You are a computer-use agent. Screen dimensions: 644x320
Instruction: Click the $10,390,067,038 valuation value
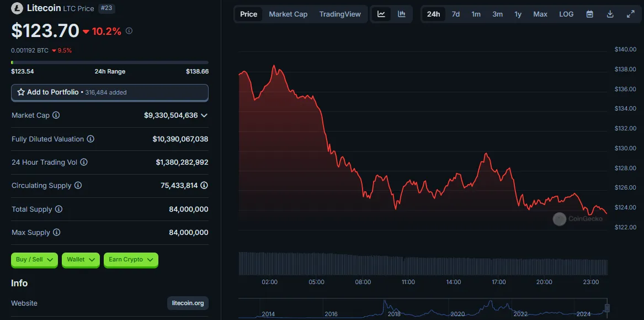pyautogui.click(x=180, y=139)
